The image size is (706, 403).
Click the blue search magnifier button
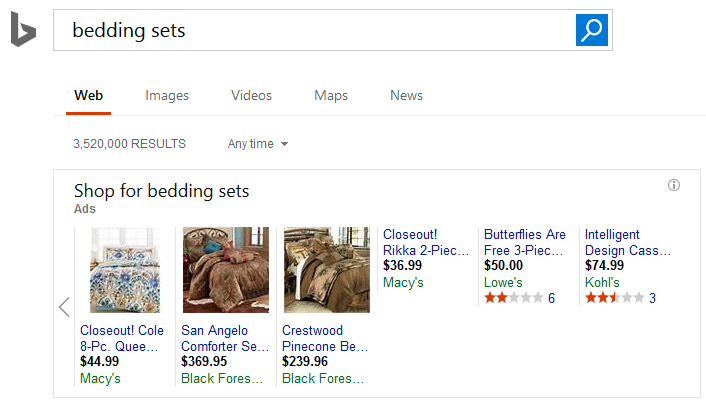[x=592, y=30]
